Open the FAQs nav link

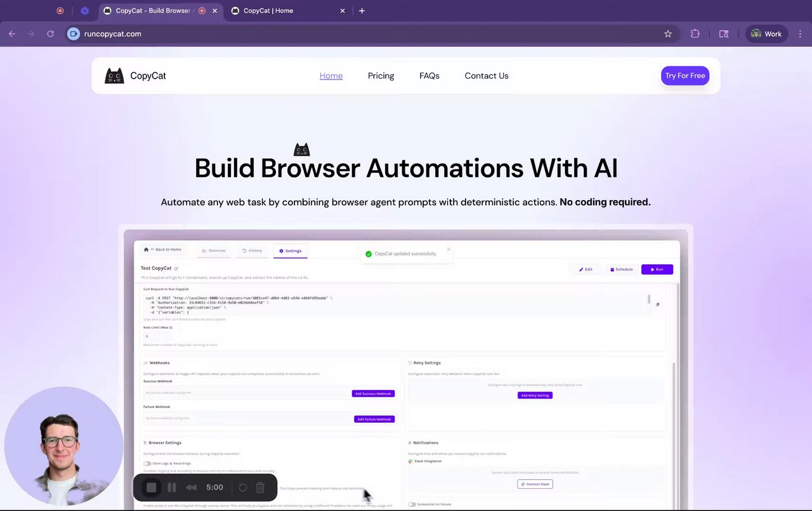click(429, 76)
